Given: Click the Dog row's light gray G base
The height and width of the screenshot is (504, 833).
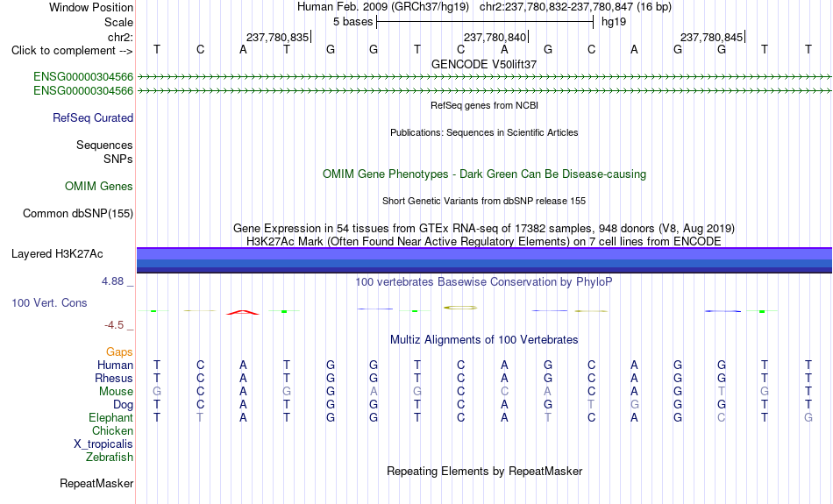Looking at the screenshot, I should click(x=634, y=405).
